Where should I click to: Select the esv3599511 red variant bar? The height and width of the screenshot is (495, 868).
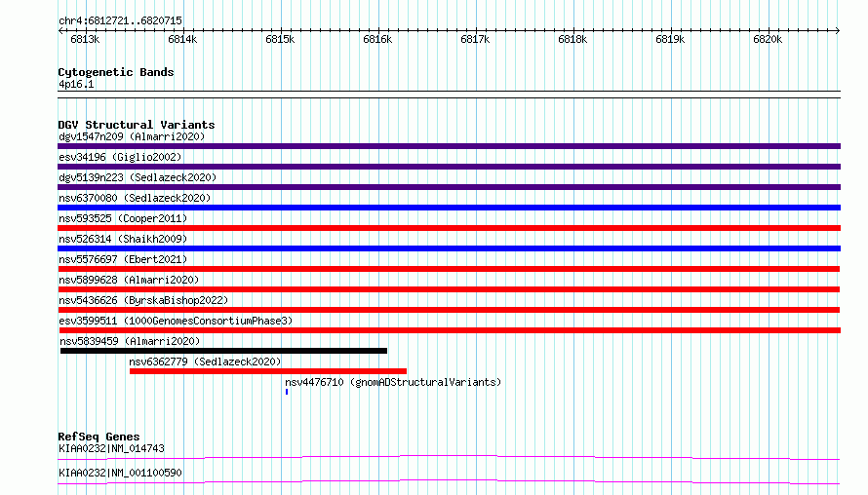coord(449,330)
